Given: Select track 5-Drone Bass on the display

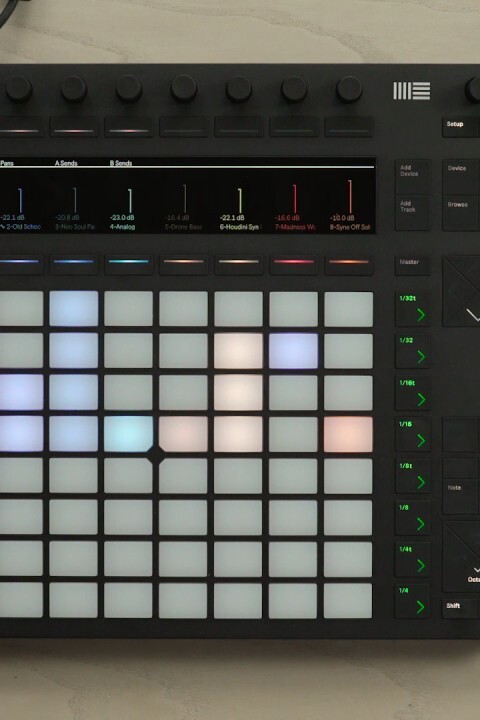Looking at the screenshot, I should point(183,227).
